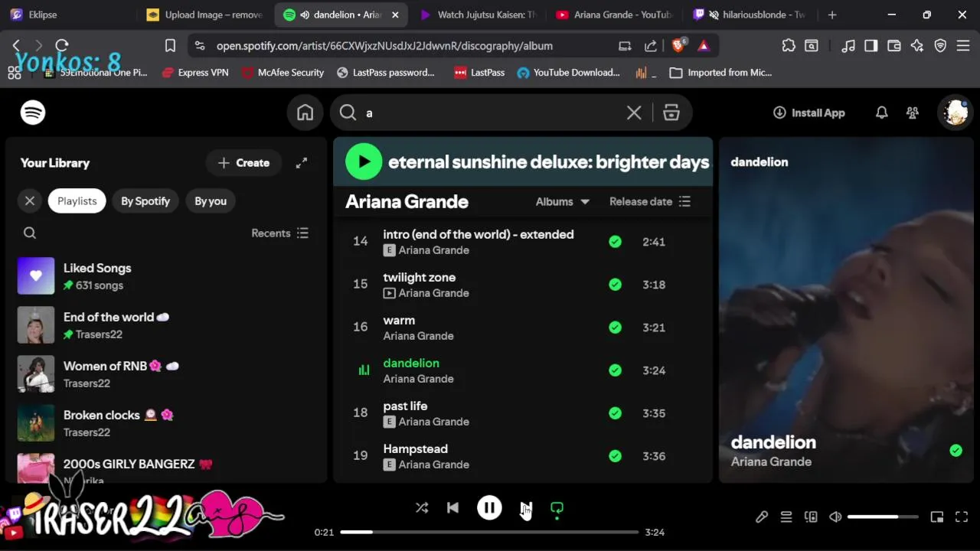Skip to previous track

452,507
